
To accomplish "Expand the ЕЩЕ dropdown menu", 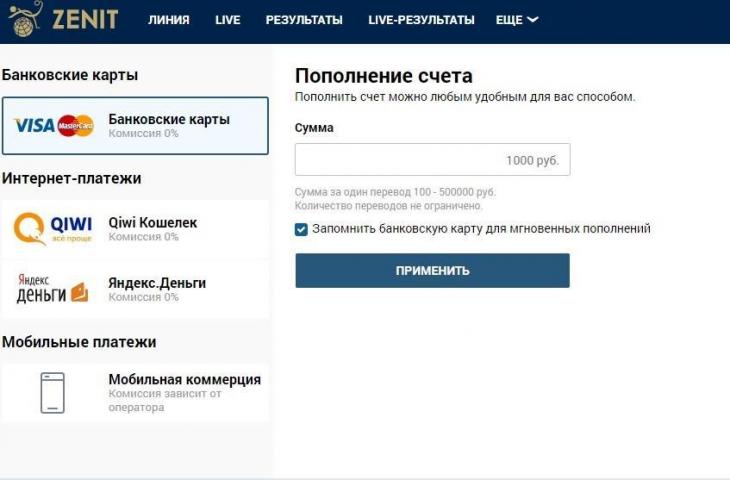I will [x=517, y=20].
